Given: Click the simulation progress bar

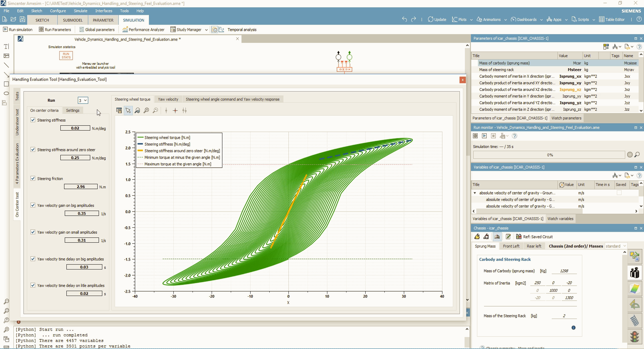Looking at the screenshot, I should point(549,155).
